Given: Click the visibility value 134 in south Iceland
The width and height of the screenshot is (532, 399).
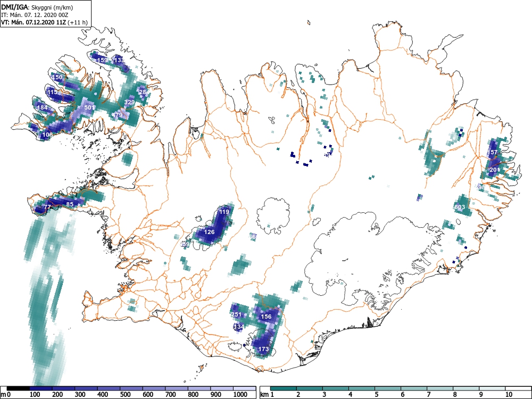Looking at the screenshot, I should point(239,327).
